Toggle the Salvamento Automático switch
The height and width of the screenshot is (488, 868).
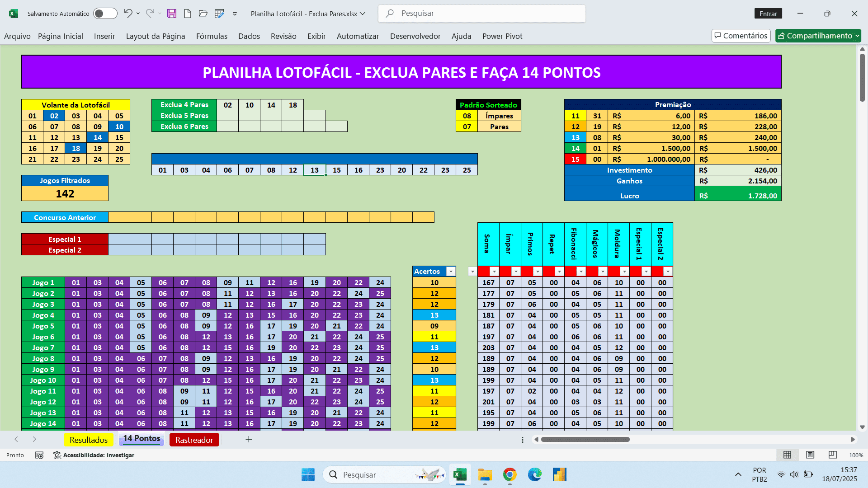pos(105,14)
